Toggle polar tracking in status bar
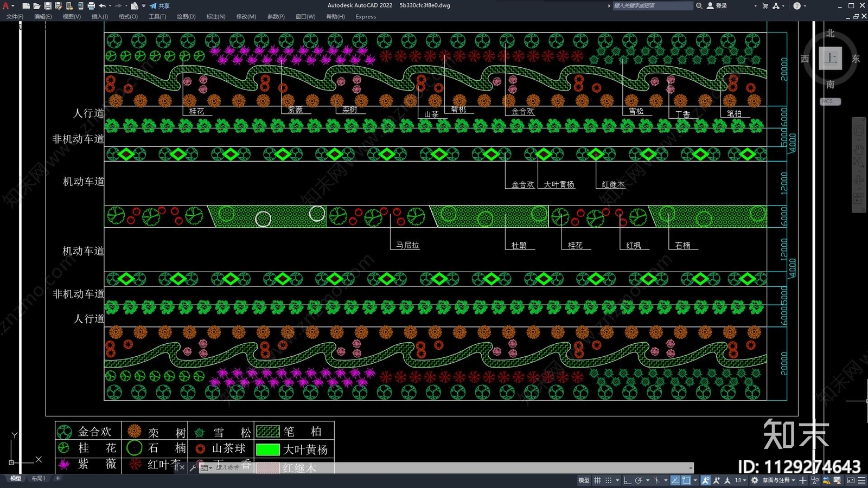868x488 pixels. click(639, 480)
